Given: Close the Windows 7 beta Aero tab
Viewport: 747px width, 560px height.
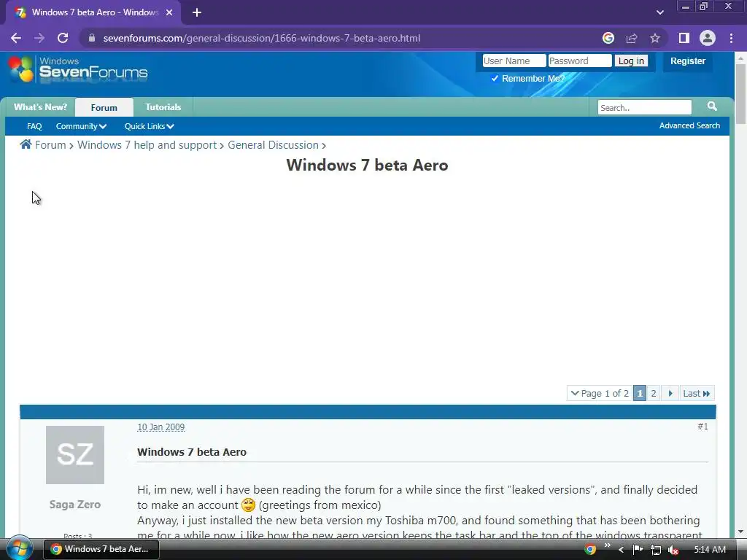Looking at the screenshot, I should 169,12.
